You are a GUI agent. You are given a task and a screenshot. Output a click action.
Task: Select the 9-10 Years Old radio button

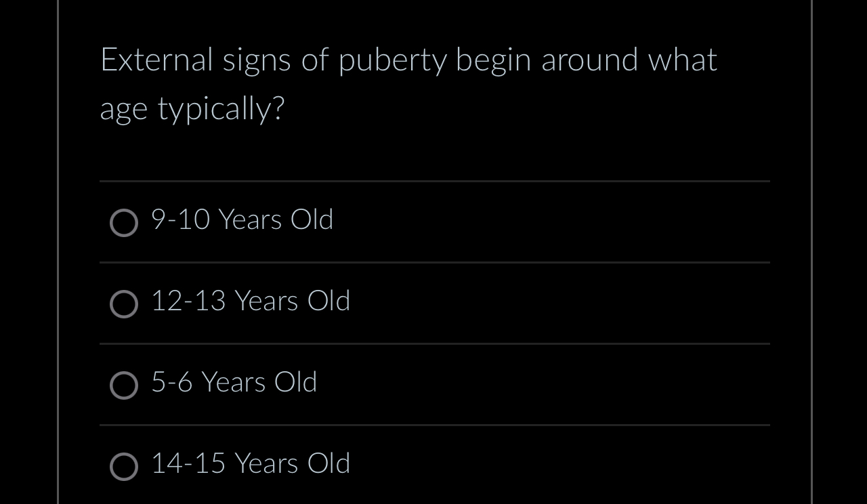pos(123,223)
